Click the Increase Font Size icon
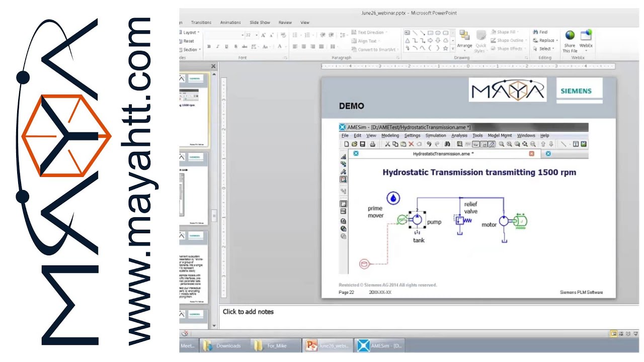The height and width of the screenshot is (362, 644). [264, 35]
